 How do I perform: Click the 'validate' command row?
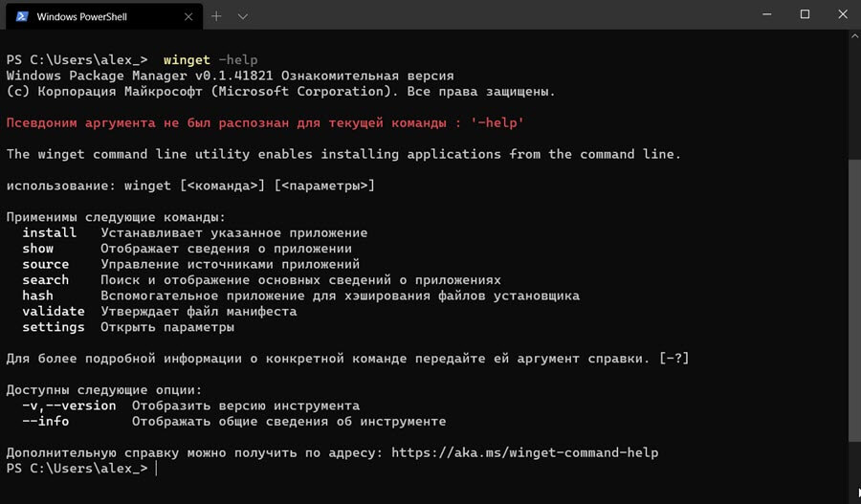(x=159, y=312)
